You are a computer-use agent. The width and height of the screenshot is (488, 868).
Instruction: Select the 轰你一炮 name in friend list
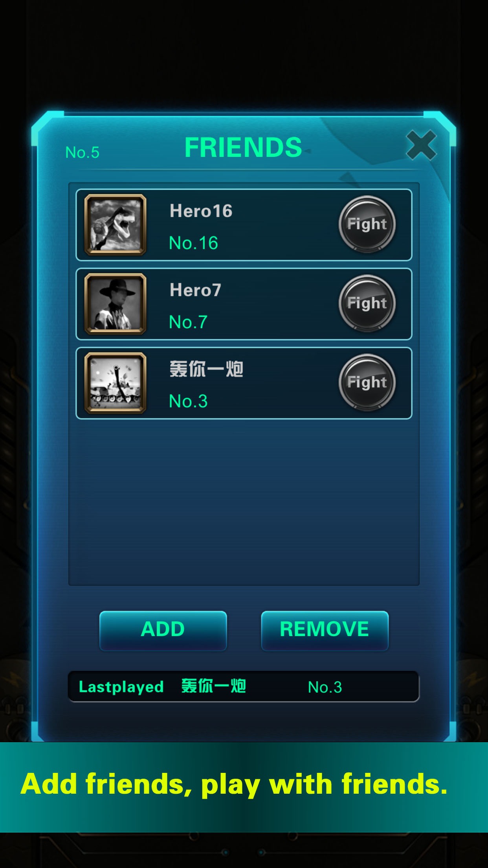[206, 369]
